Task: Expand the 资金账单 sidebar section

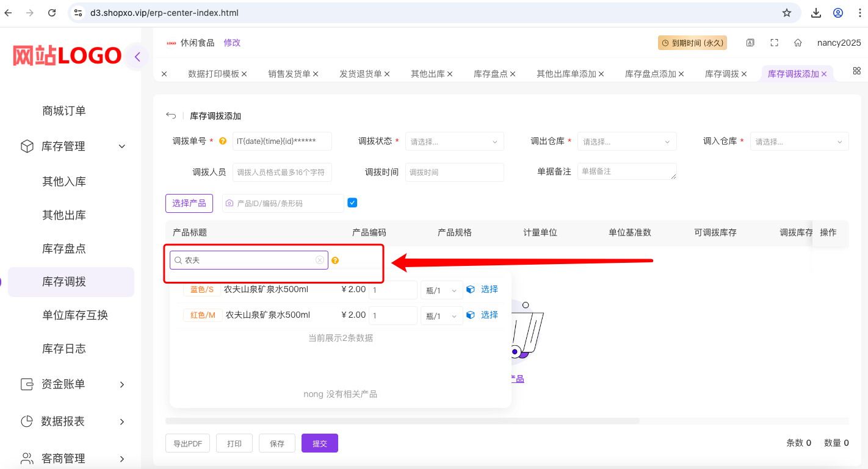Action: 122,384
